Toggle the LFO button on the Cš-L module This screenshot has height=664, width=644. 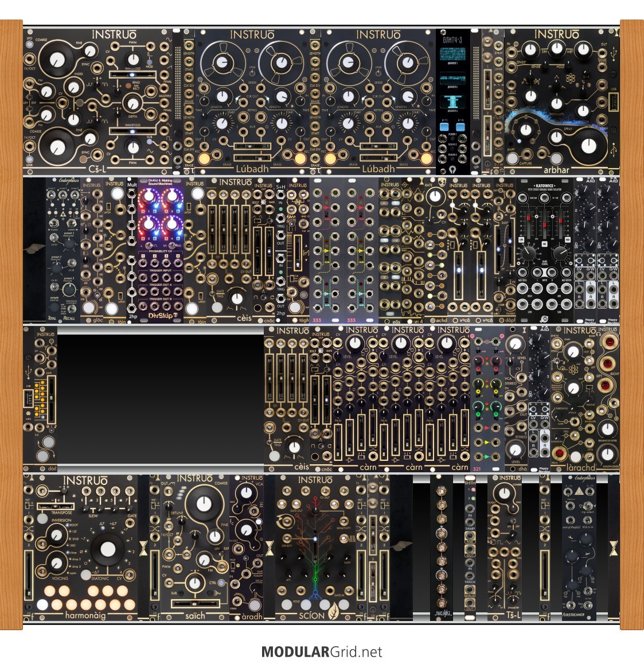click(30, 44)
